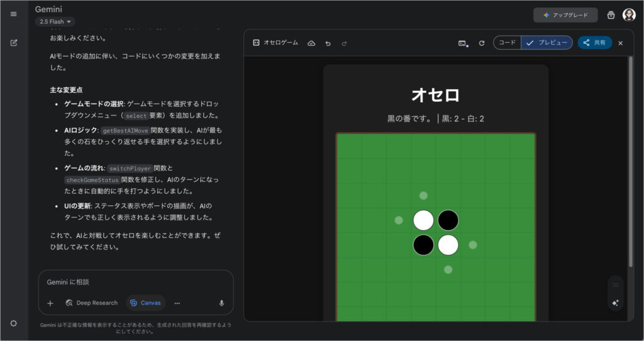Start a new chat with pencil icon
Screen dimensions: 644x341
coord(13,43)
